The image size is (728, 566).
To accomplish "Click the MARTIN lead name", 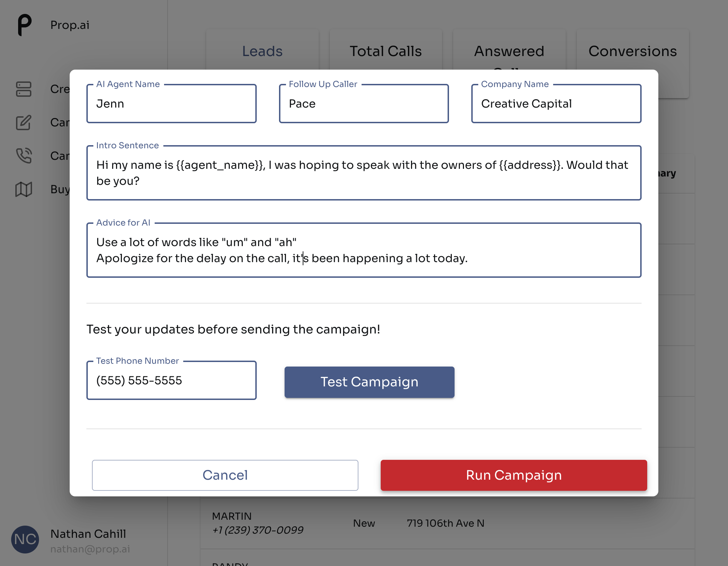I will tap(232, 516).
